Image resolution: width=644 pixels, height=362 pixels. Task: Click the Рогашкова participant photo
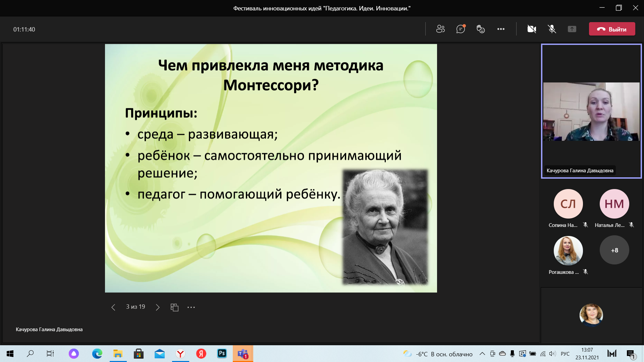click(x=568, y=250)
